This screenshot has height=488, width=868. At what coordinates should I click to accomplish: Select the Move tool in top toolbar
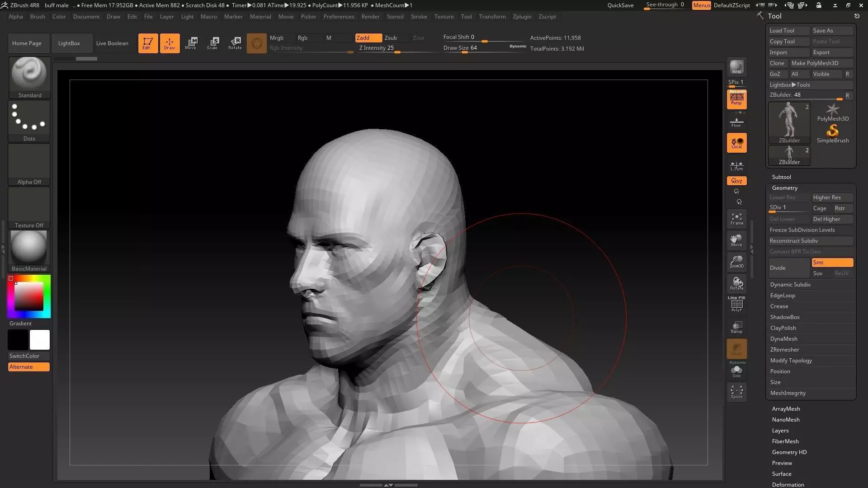click(191, 43)
